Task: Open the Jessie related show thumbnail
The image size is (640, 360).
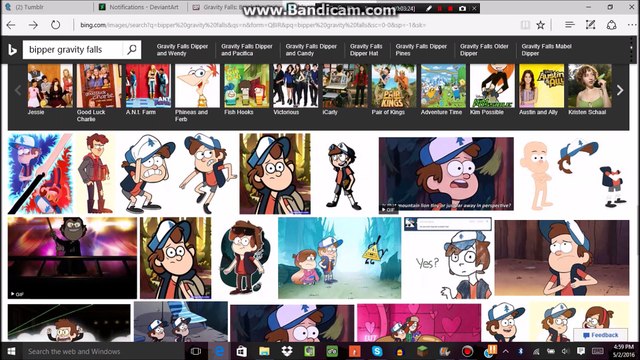Action: tap(50, 86)
